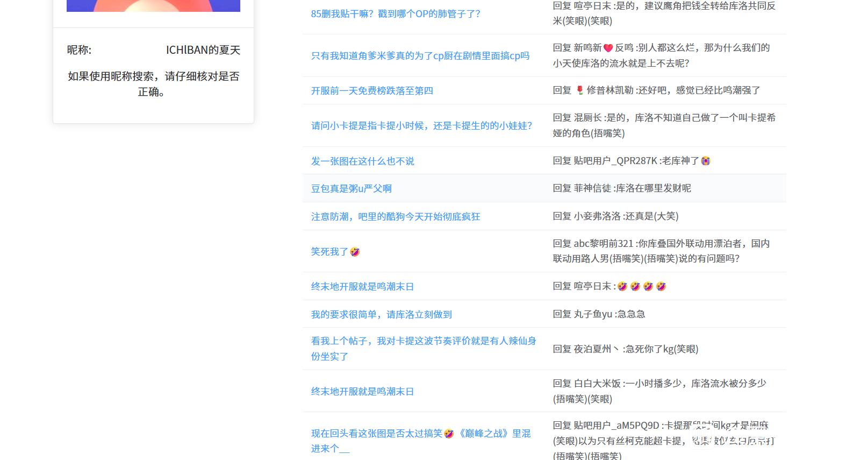Click the rose emoji before 修普林凯勒
Screen dimensions: 868x460
[x=579, y=90]
